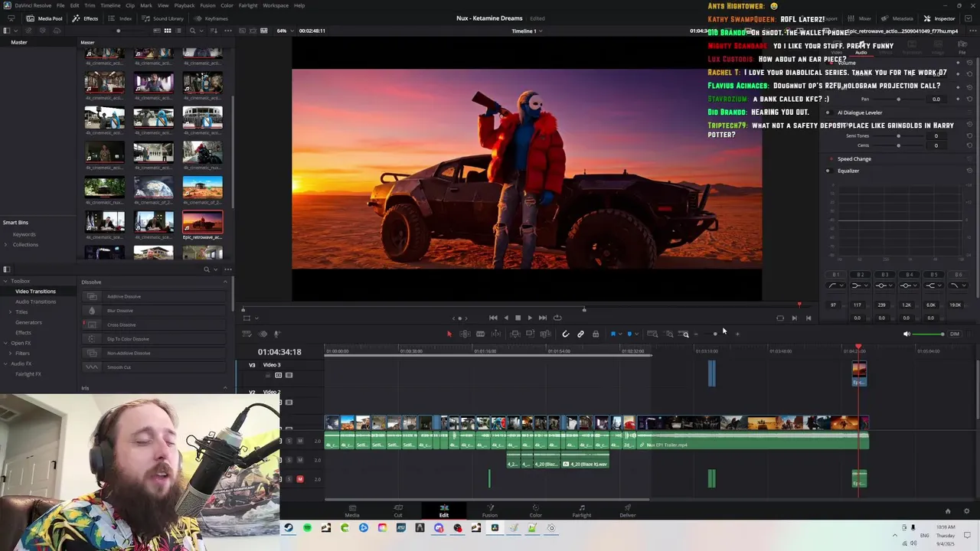Click the speaker volume icon
Viewport: 980px width, 551px height.
906,334
